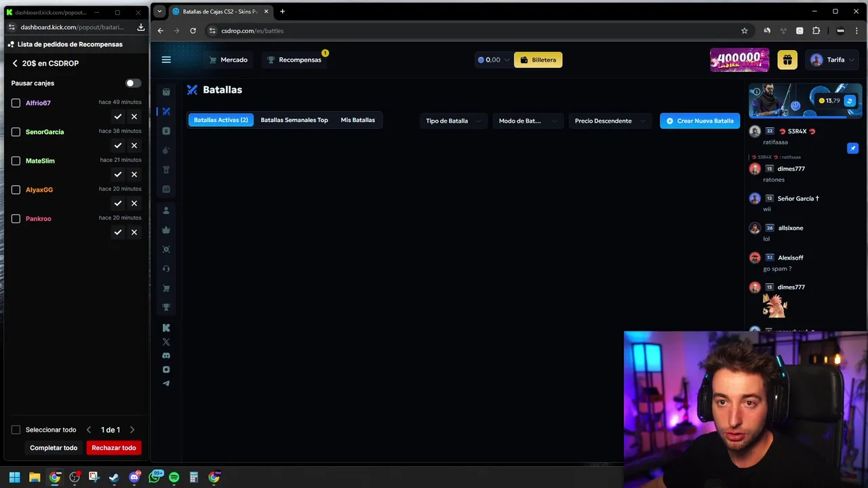Check the box next to AlyaxGG
Image resolution: width=868 pixels, height=488 pixels.
tap(16, 190)
